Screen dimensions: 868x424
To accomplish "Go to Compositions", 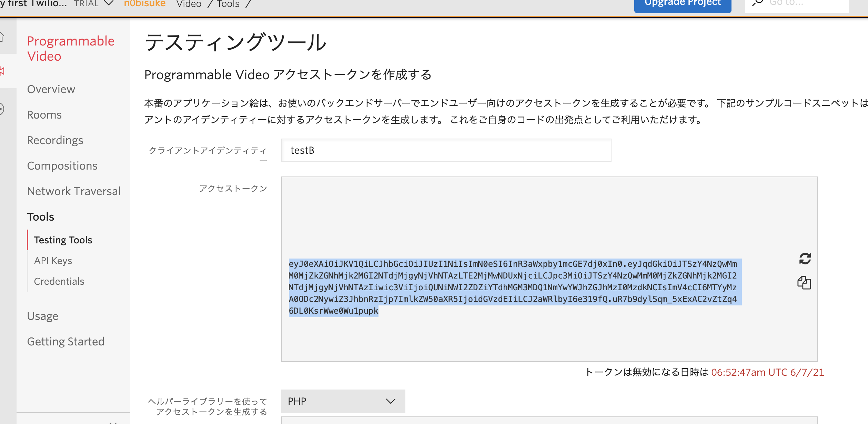I will tap(62, 166).
